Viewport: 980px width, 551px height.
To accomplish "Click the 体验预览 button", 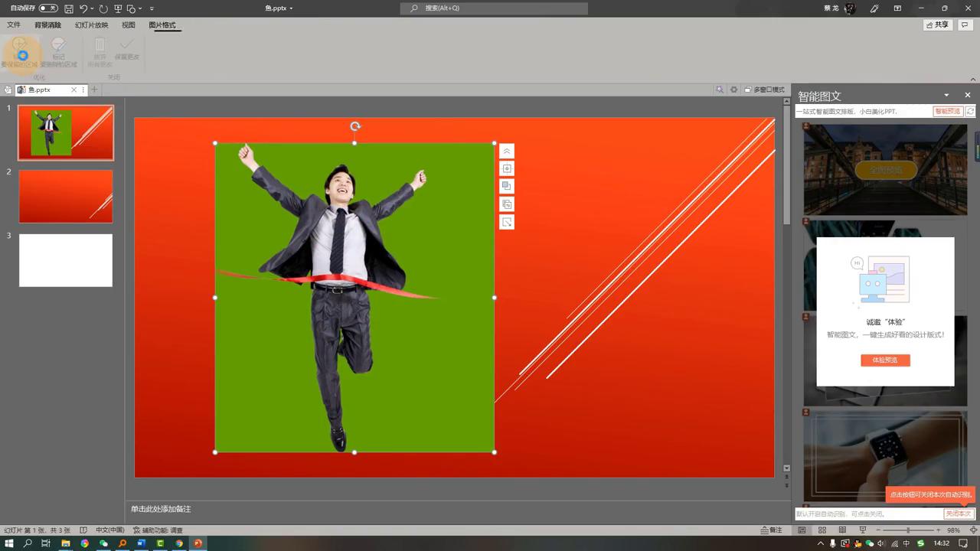I will [885, 360].
